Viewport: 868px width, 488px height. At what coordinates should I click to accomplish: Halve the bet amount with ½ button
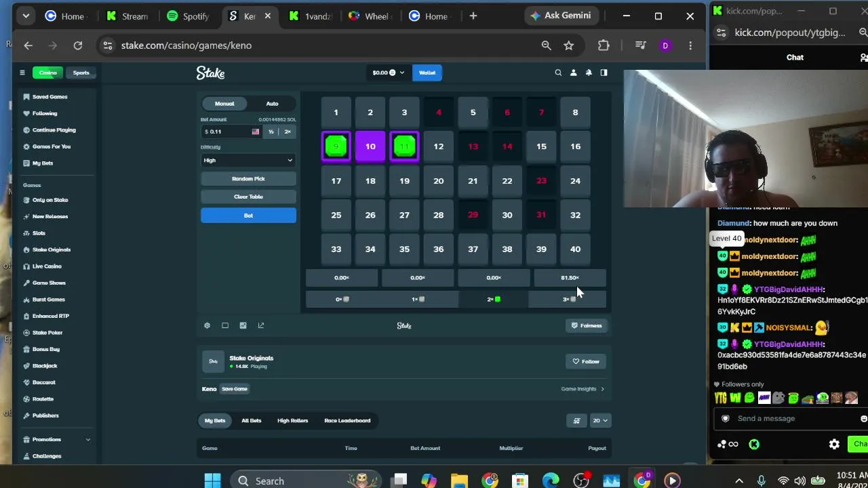click(271, 131)
